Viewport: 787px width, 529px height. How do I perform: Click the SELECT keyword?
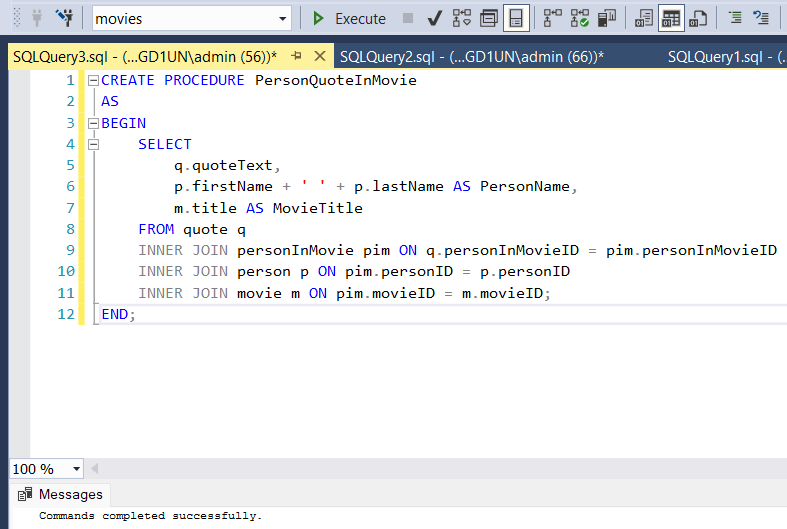click(x=165, y=145)
